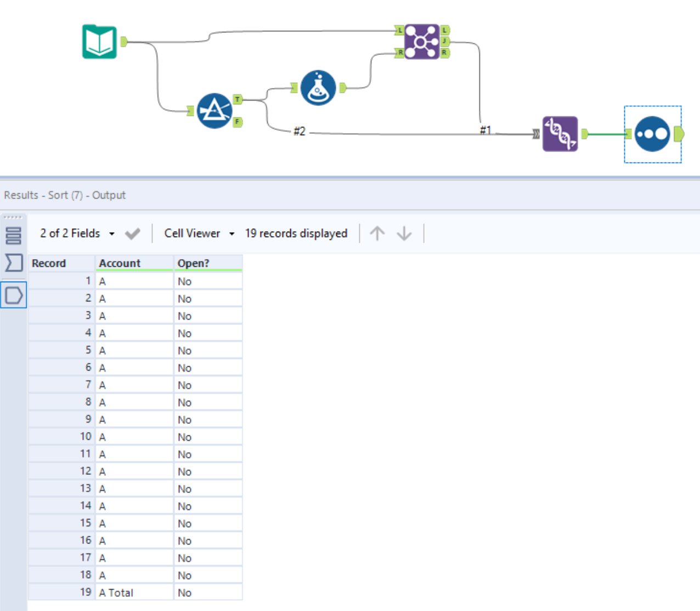The height and width of the screenshot is (611, 700).
Task: Click the down arrow to navigate records
Action: 404,233
